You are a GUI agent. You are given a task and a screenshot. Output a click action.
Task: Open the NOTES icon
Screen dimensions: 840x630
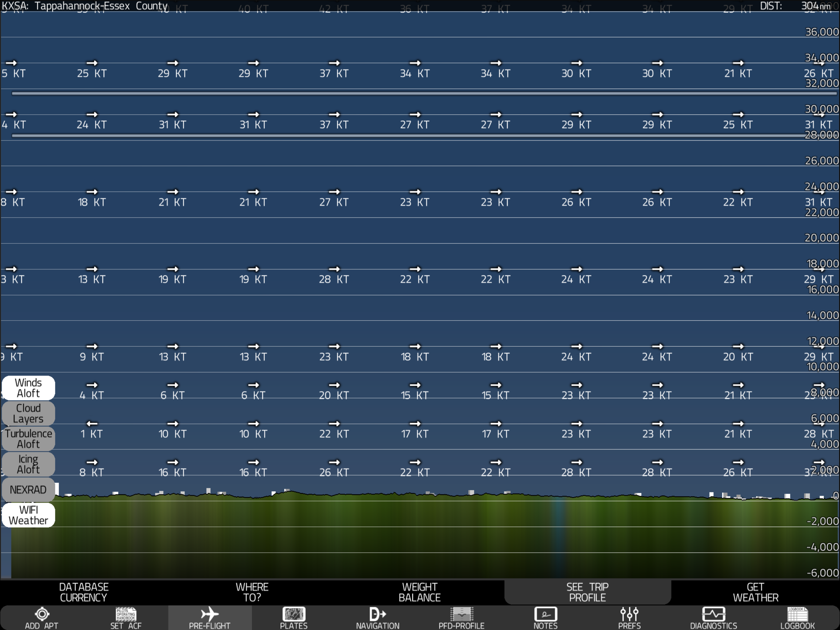[x=545, y=614]
